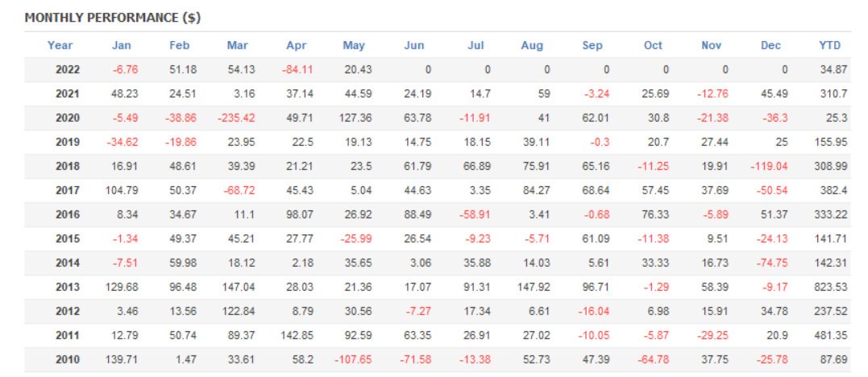Click the 2013 year row label
This screenshot has height=377, width=868.
pos(68,288)
